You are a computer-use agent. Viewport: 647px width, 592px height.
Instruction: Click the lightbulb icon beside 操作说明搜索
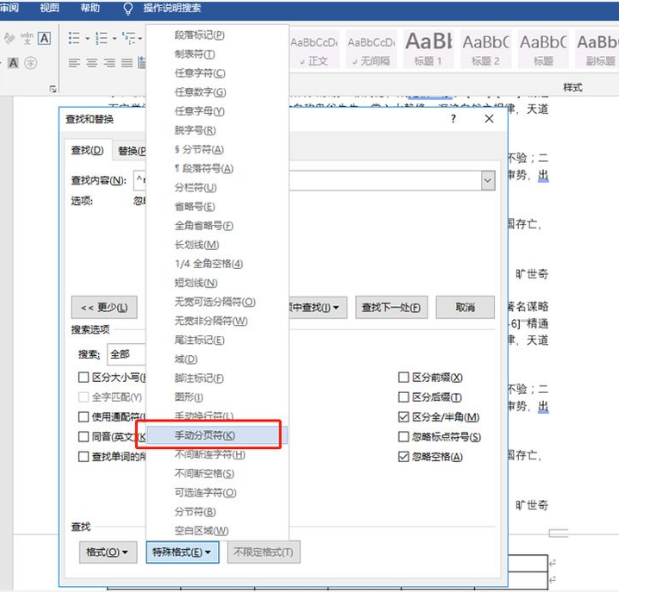[x=127, y=8]
